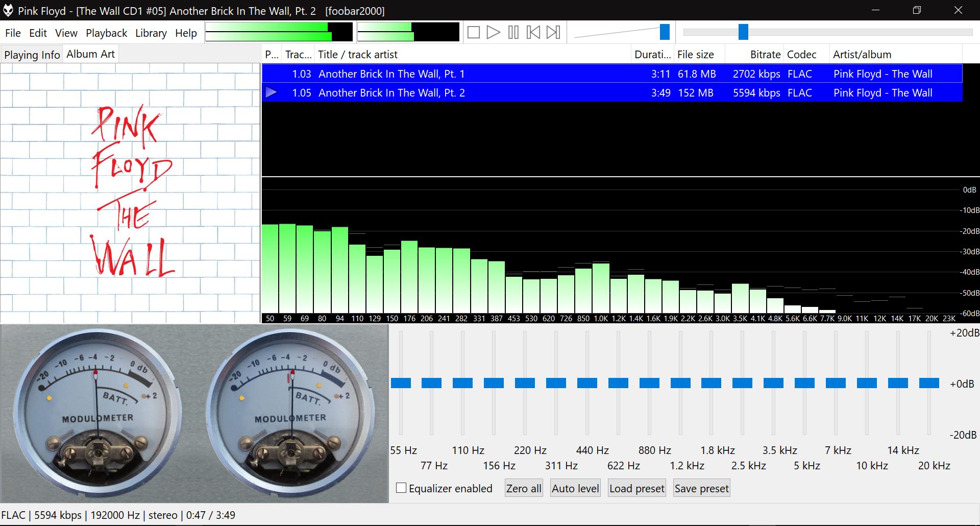980x526 pixels.
Task: Click the 311 Hz equalizer band slider
Action: 556,383
